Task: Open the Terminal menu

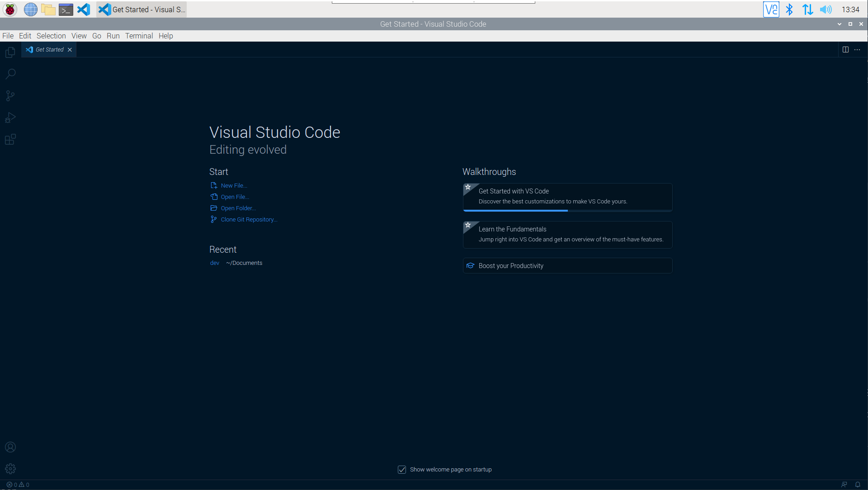Action: 139,36
